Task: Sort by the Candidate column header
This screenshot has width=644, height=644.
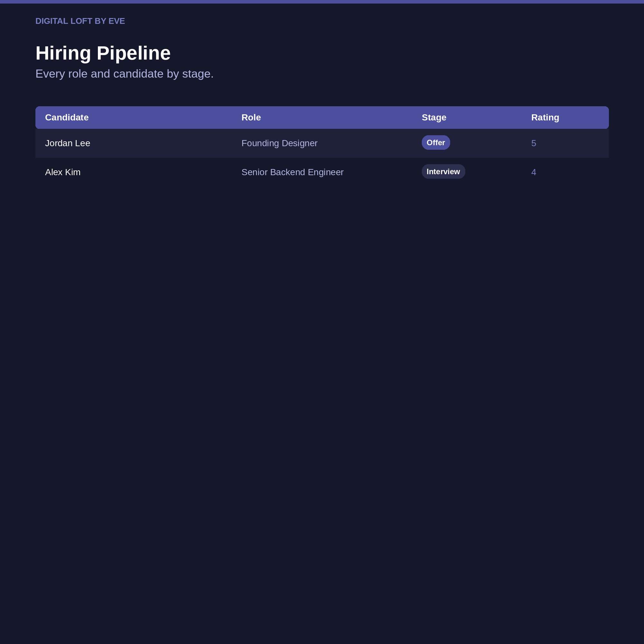Action: tap(67, 117)
